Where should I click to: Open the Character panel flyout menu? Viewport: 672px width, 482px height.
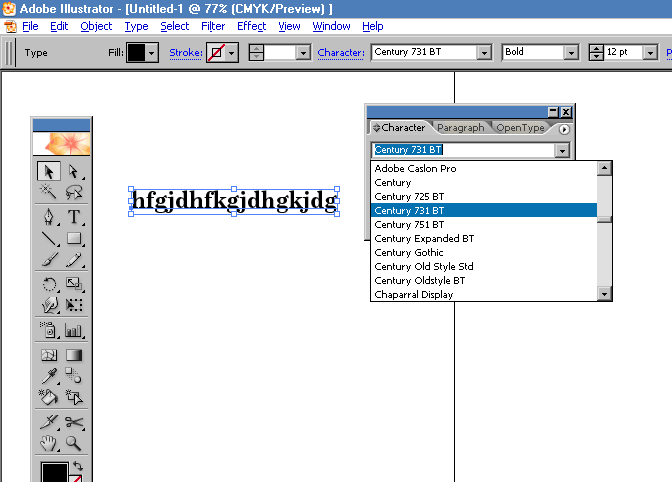click(x=564, y=129)
